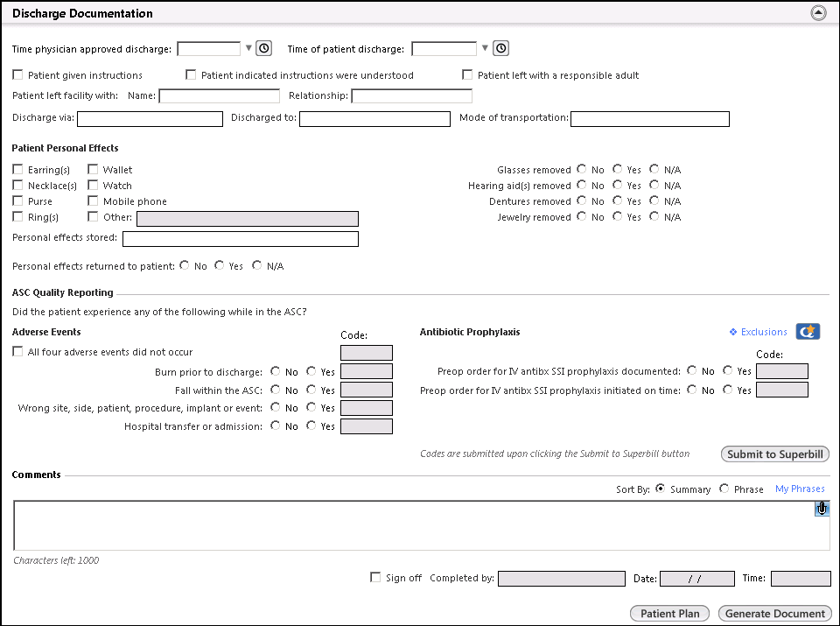840x626 pixels.
Task: Check All four adverse events did not occur
Action: coord(17,352)
